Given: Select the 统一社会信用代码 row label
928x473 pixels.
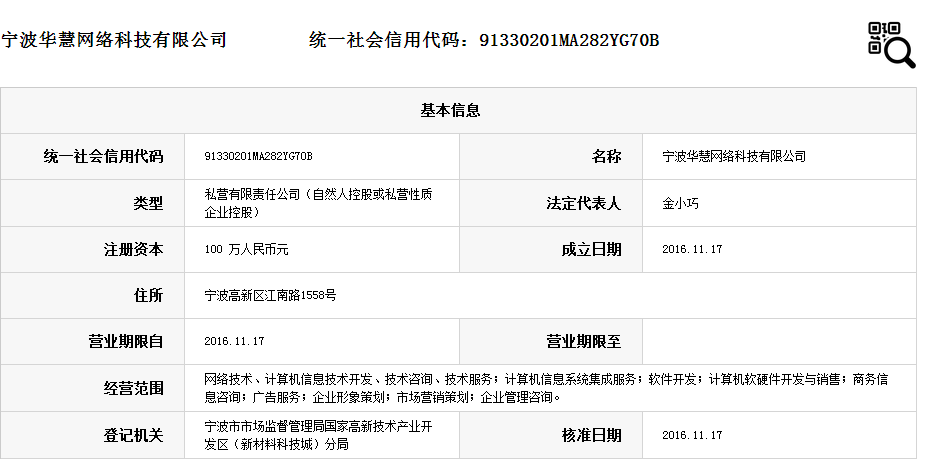Looking at the screenshot, I should tap(103, 157).
